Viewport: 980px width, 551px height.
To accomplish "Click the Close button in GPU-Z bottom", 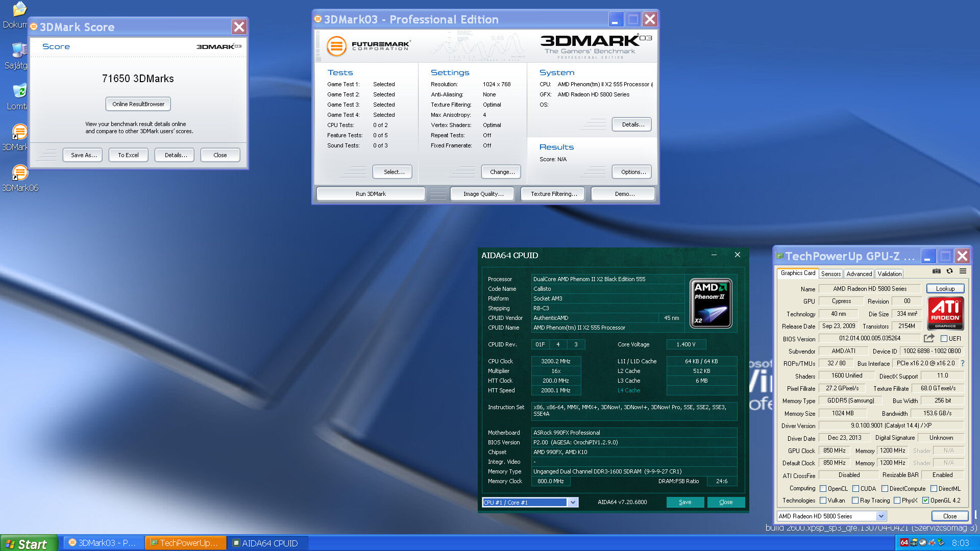I will (x=949, y=516).
